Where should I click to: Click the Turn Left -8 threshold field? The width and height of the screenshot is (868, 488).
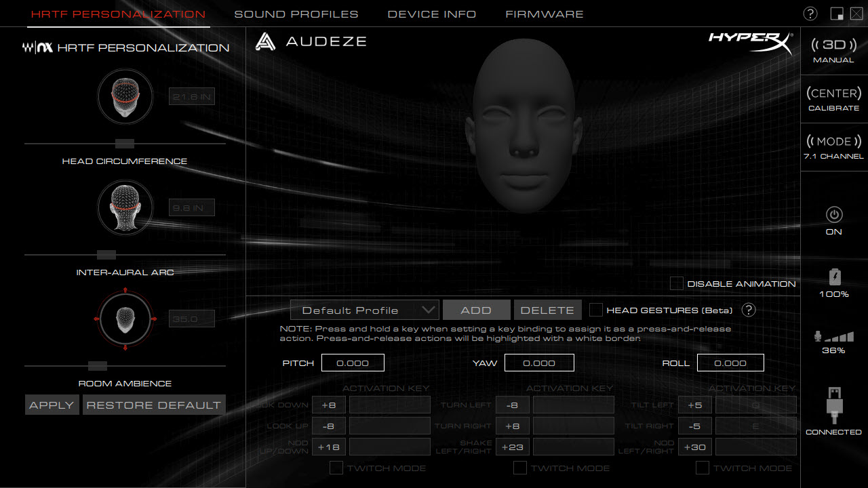click(513, 405)
